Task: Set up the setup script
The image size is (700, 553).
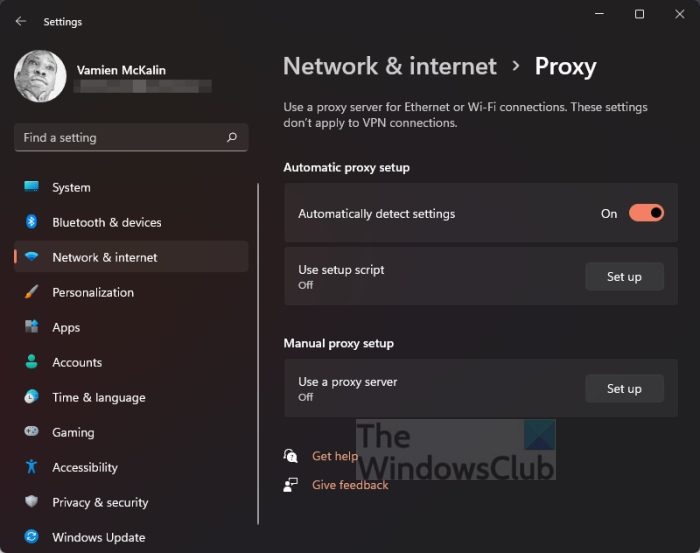Action: pos(624,277)
